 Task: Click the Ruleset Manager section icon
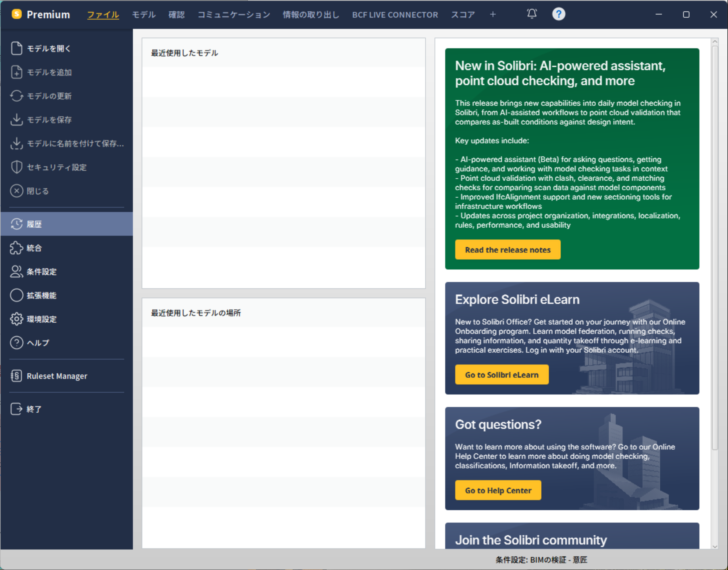coord(16,376)
